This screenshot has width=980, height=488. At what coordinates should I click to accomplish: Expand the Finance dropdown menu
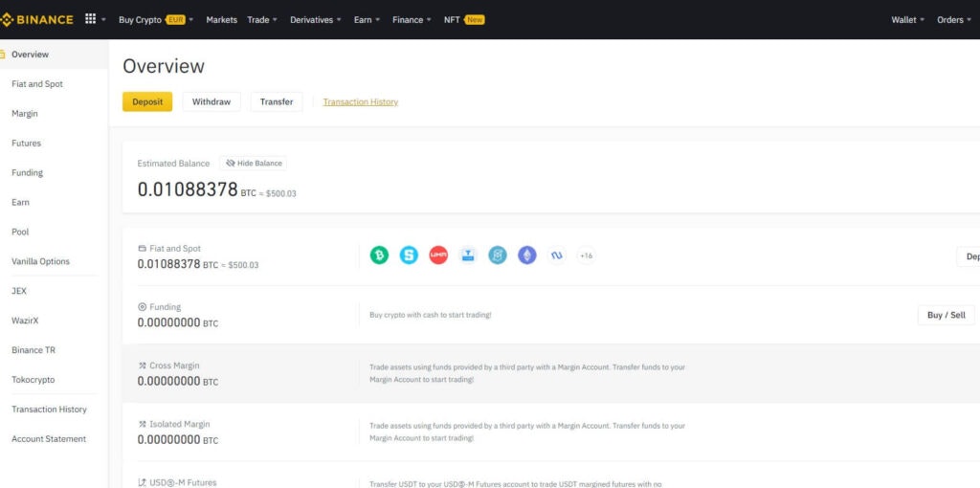429,20
